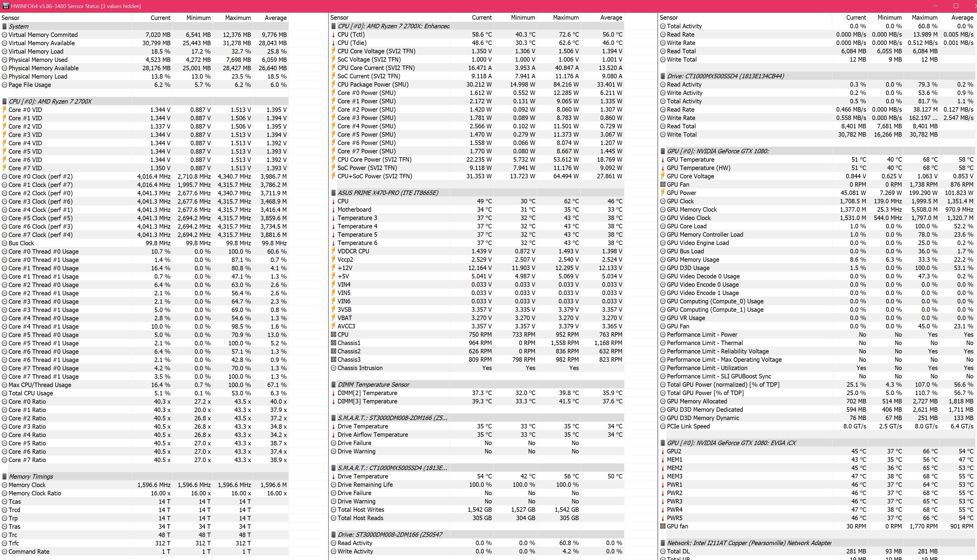This screenshot has width=977, height=560.
Task: Click the chip icon beside ASUS PRIME X470-PRO header
Action: [x=333, y=193]
